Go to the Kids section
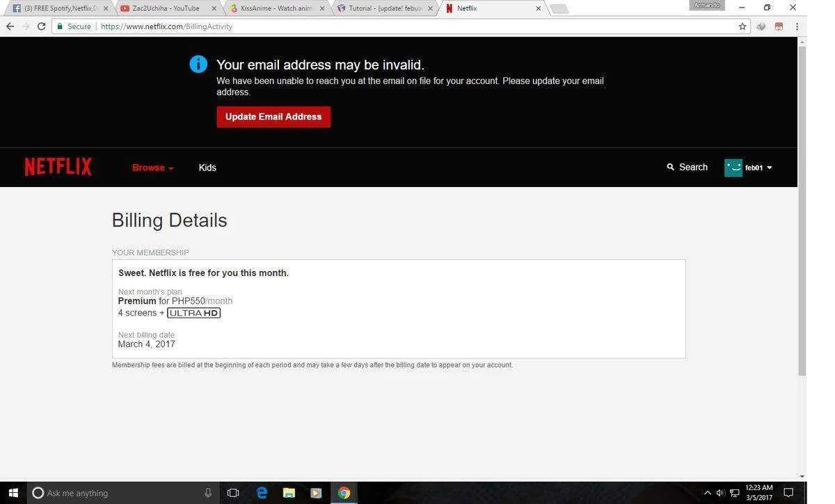The height and width of the screenshot is (504, 835). point(207,168)
